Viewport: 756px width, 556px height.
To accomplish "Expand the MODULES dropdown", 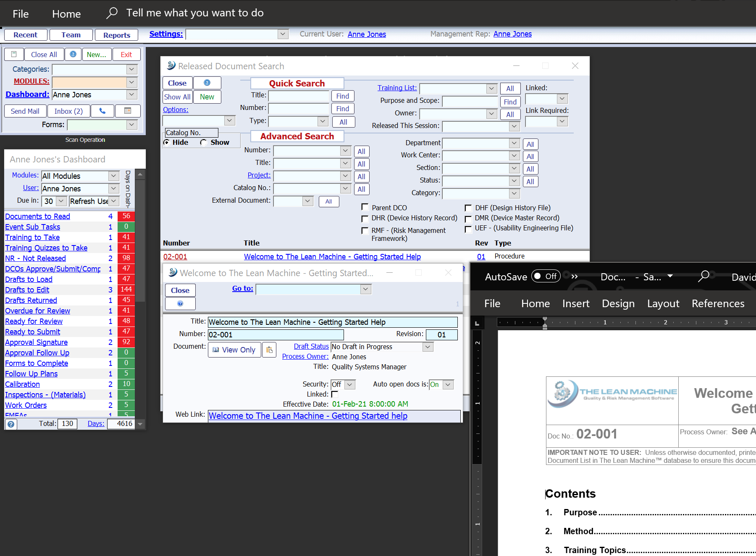I will pos(132,82).
